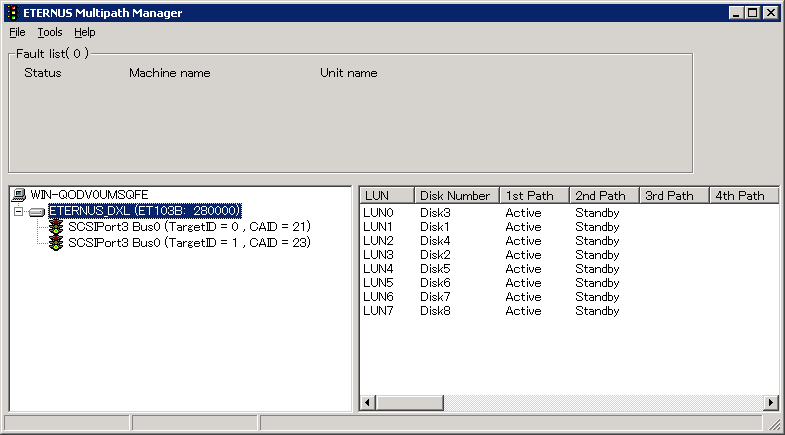Select SCSIPort3 Bus0 TargetID = 0 path
Viewport: 785px width, 435px height.
[189, 228]
